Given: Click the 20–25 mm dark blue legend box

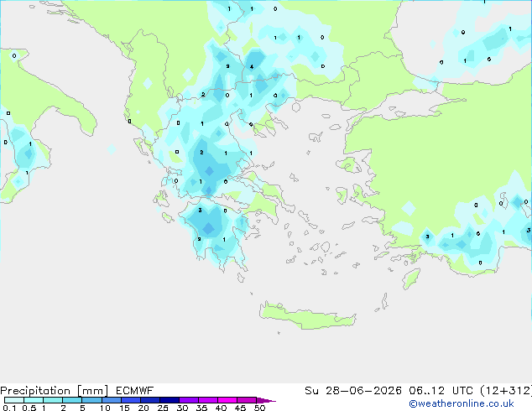Looking at the screenshot, I should pyautogui.click(x=149, y=400).
